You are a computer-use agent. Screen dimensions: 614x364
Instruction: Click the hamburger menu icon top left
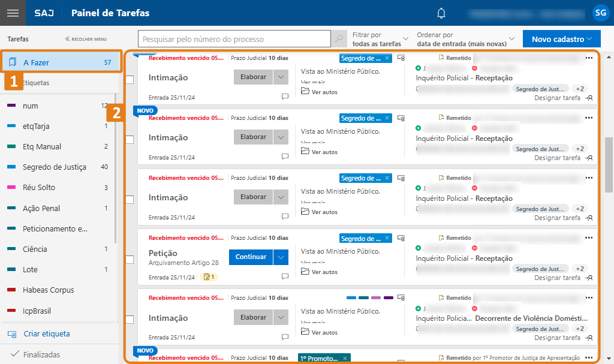point(13,13)
